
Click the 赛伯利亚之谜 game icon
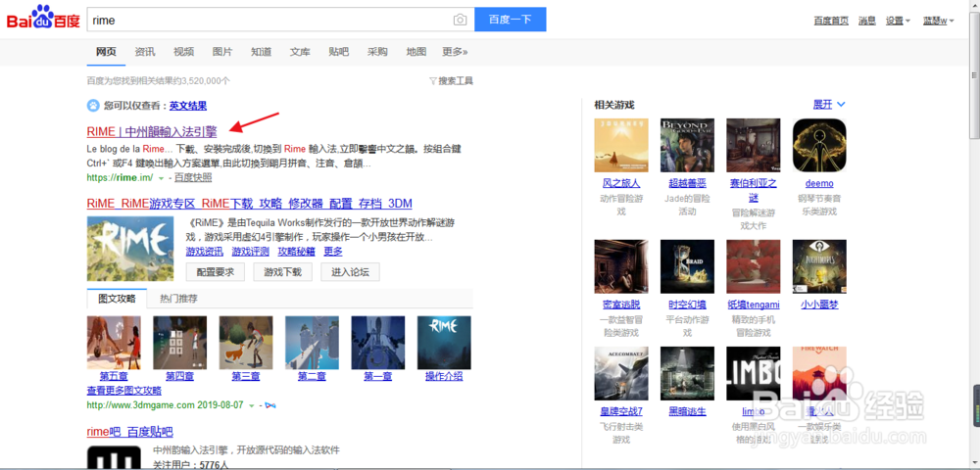(x=753, y=146)
